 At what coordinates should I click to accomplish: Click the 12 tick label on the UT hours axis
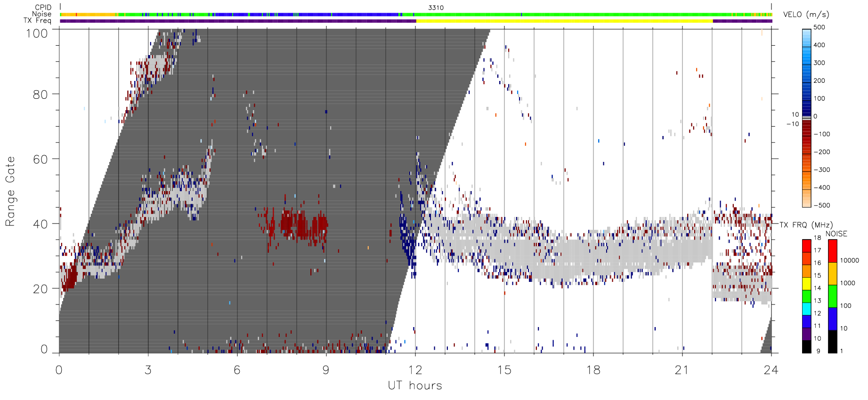[x=415, y=370]
